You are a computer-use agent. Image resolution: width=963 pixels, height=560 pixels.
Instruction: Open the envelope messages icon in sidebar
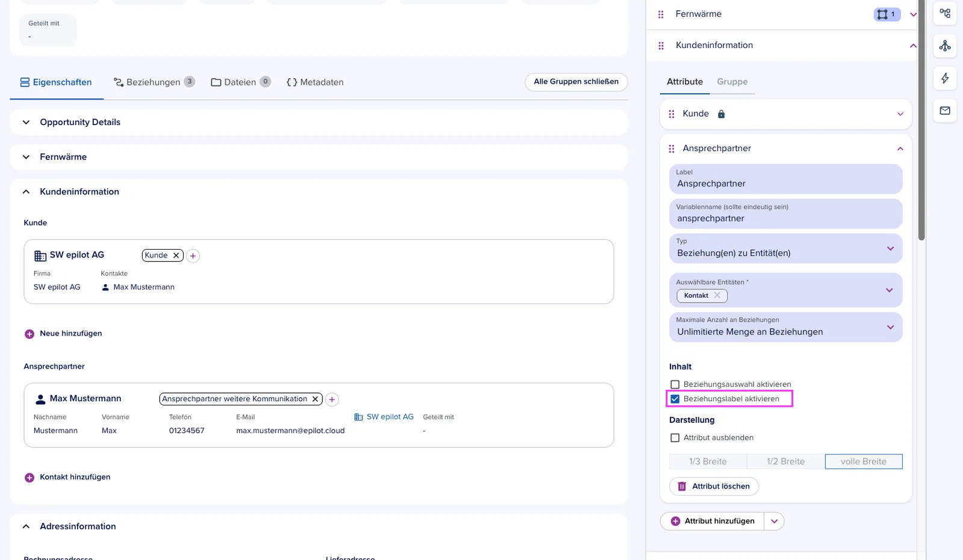point(945,111)
